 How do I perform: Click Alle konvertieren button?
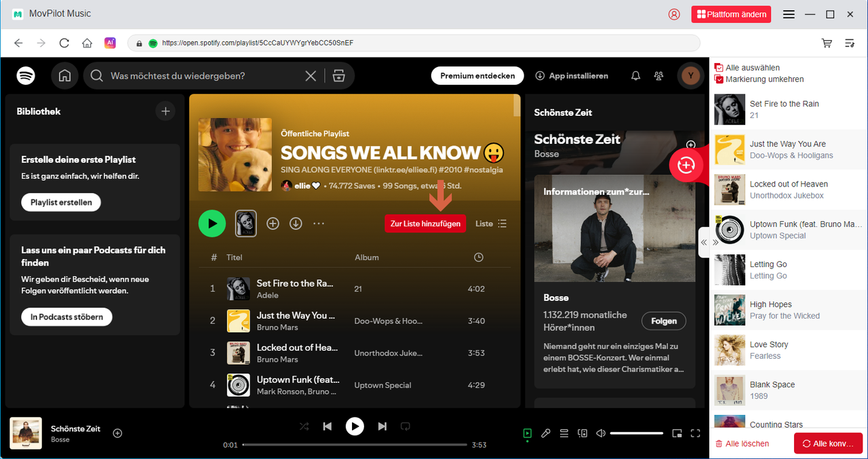(x=829, y=443)
